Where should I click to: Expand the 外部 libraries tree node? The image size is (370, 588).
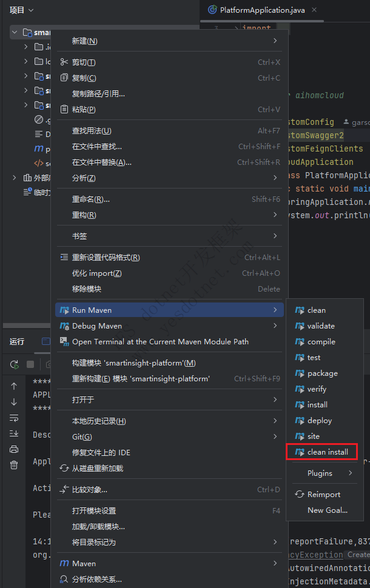click(x=15, y=178)
